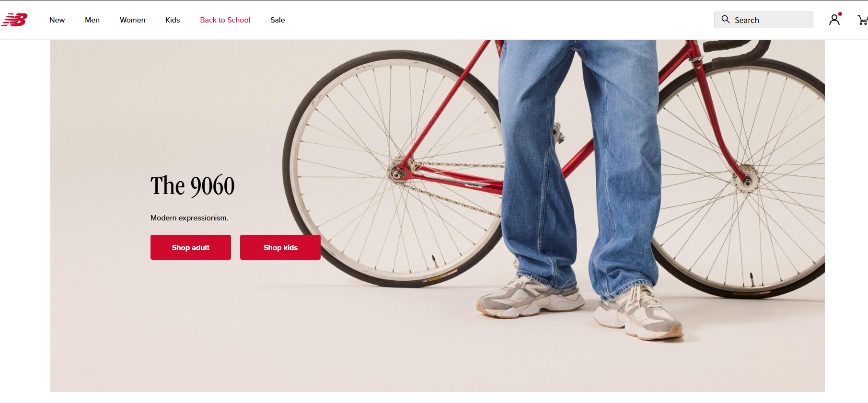868x403 pixels.
Task: Click the Shop adult button
Action: click(191, 247)
